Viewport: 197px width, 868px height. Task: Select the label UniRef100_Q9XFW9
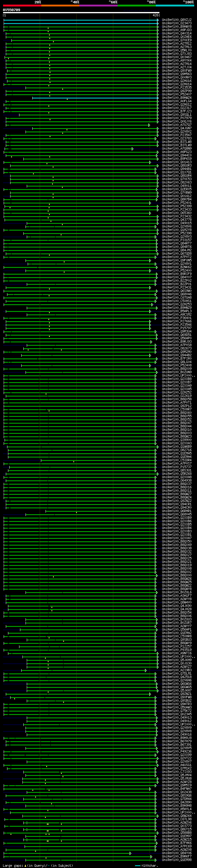(x=177, y=71)
